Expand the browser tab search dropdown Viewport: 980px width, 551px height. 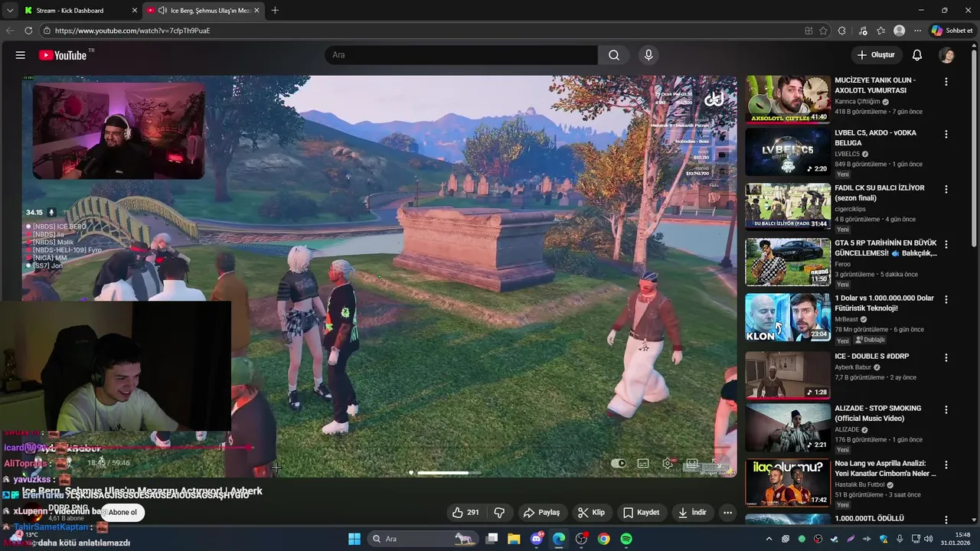[x=10, y=11]
